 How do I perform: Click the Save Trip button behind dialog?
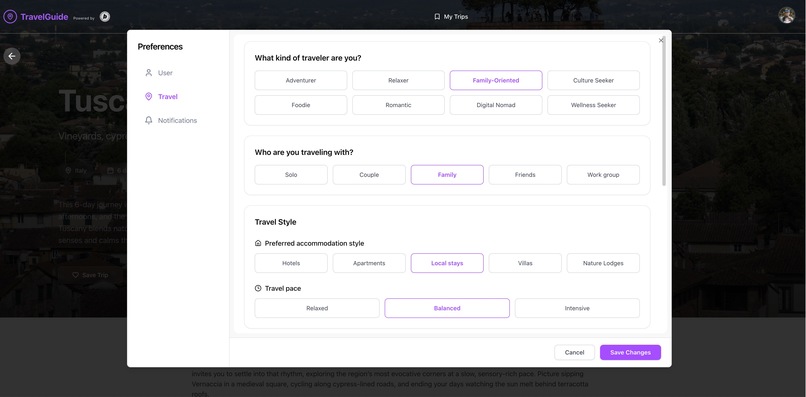(x=90, y=275)
